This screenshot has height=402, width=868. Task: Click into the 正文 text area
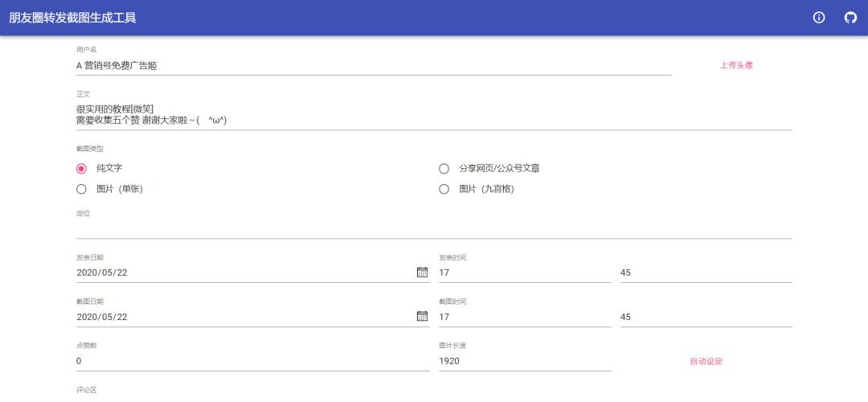tap(434, 114)
